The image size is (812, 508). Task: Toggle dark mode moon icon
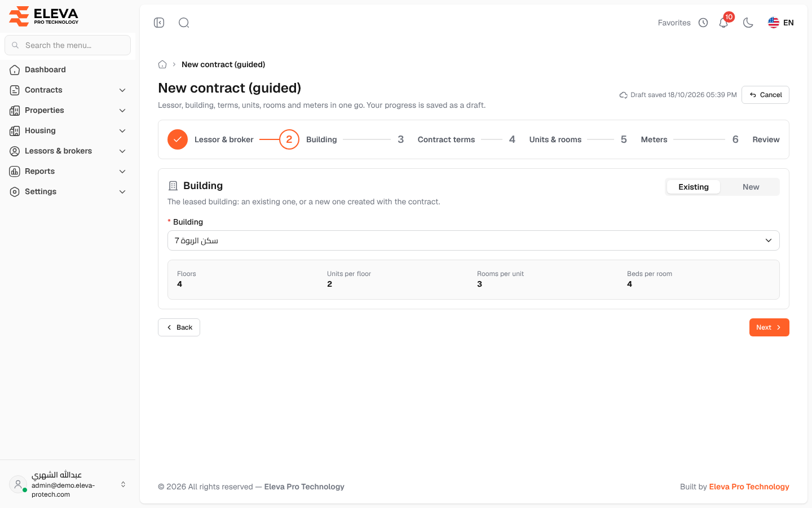click(x=748, y=23)
